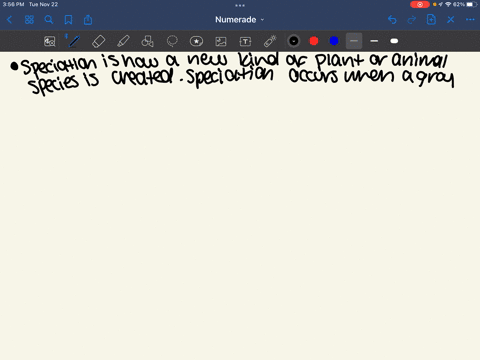Select the red pen color
The image size is (480, 360).
[314, 41]
